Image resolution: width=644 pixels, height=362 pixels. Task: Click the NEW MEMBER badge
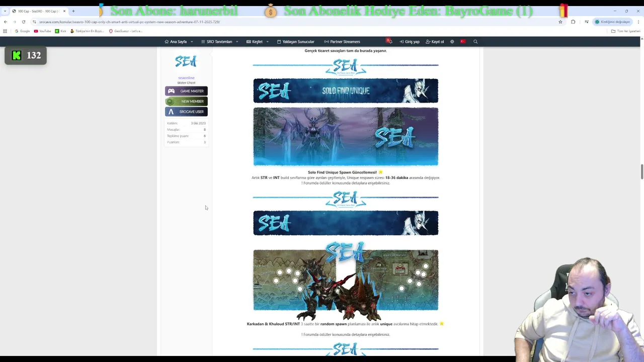(x=186, y=101)
